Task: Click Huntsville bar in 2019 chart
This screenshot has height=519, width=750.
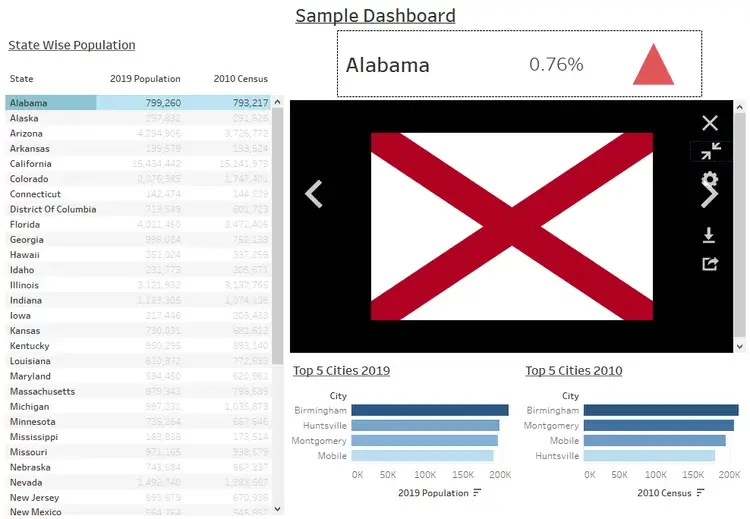Action: [425, 425]
